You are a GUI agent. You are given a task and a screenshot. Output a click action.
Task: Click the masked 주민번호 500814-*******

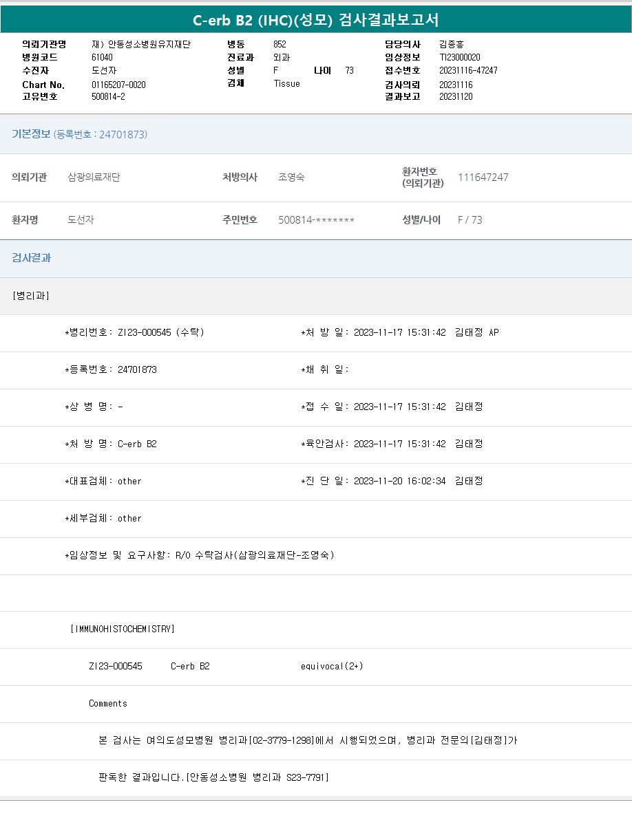pos(316,220)
